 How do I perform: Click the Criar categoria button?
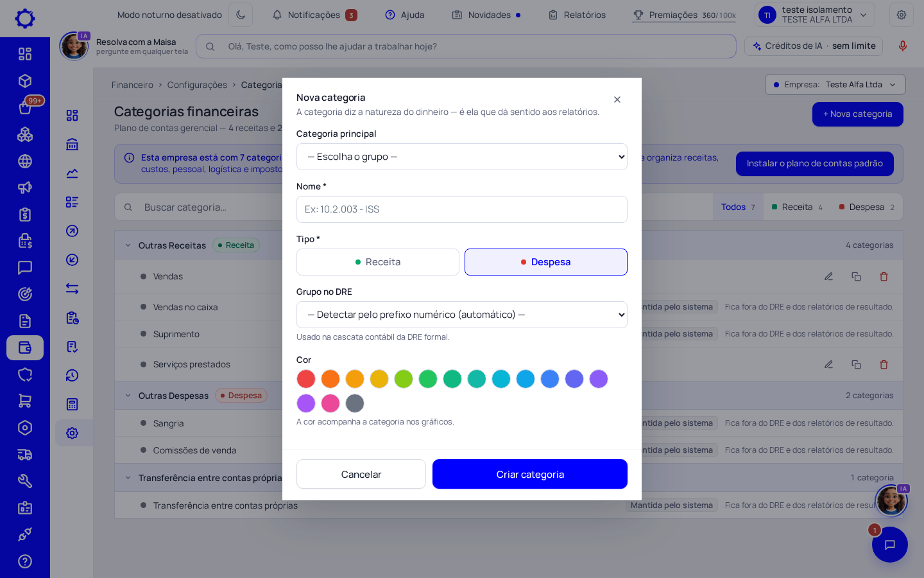530,474
